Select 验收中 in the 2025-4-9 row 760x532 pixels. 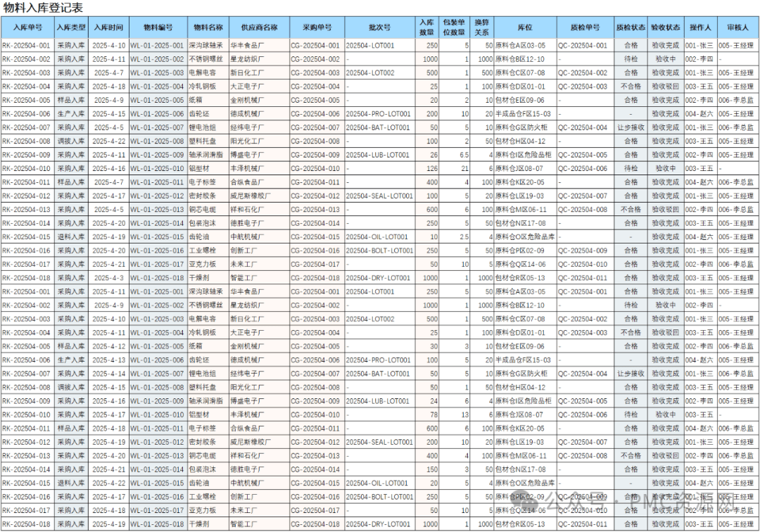click(666, 305)
